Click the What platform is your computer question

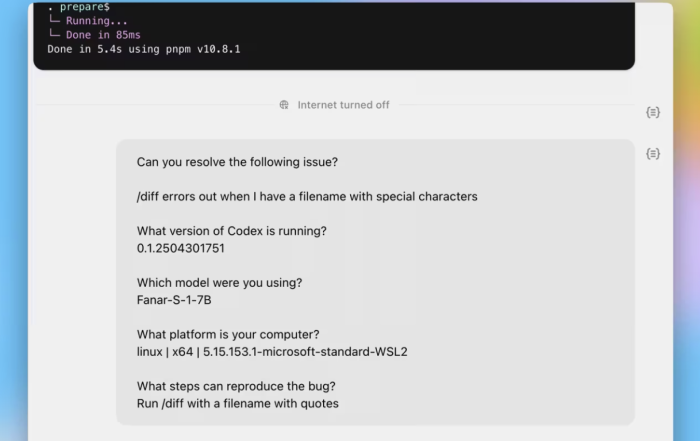tap(228, 334)
